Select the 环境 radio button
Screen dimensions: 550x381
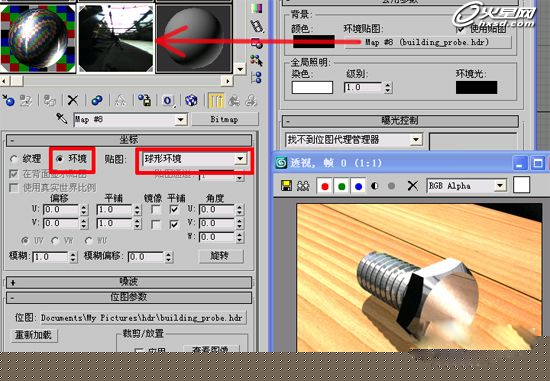(x=60, y=159)
